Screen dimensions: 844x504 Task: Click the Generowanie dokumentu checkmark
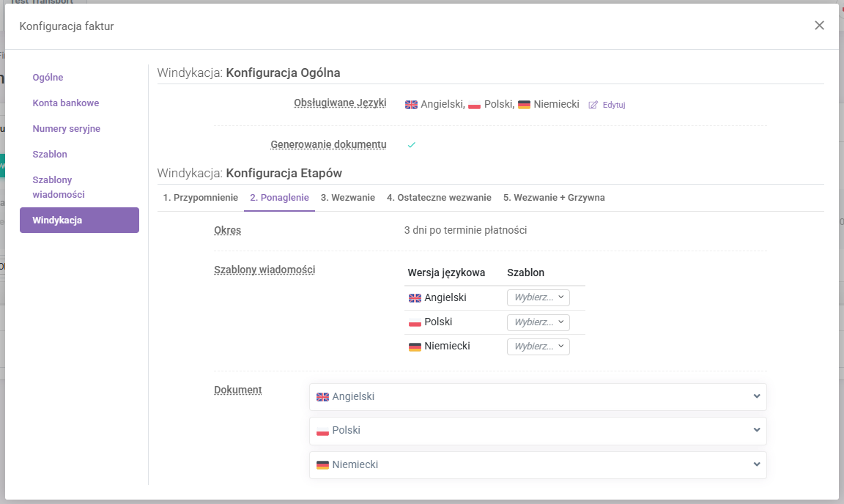click(x=411, y=145)
